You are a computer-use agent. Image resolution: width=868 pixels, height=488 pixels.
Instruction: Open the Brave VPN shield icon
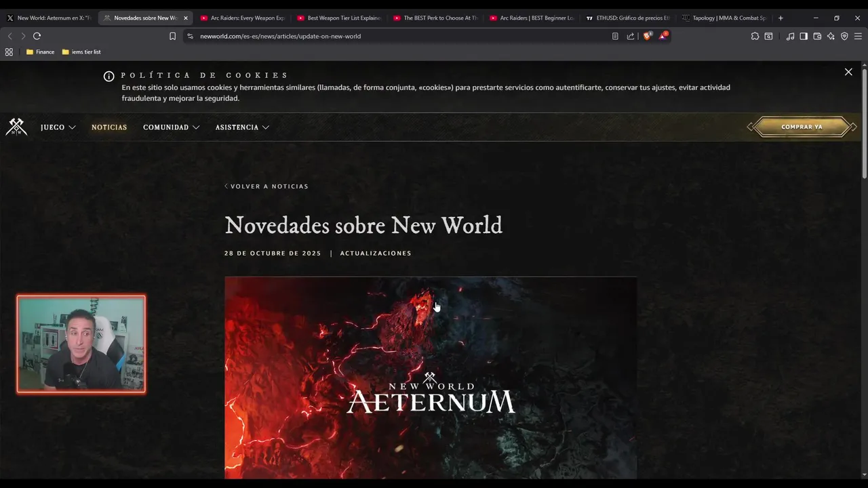click(844, 36)
